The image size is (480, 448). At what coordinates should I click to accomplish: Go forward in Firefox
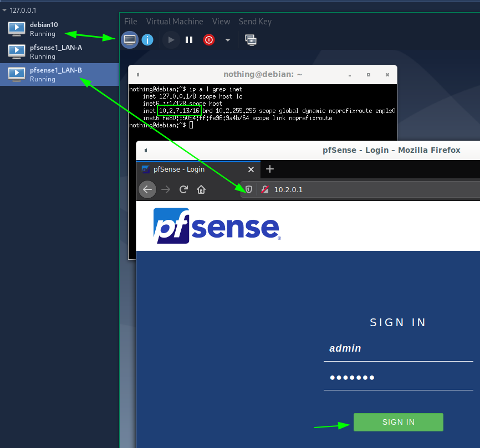[166, 189]
